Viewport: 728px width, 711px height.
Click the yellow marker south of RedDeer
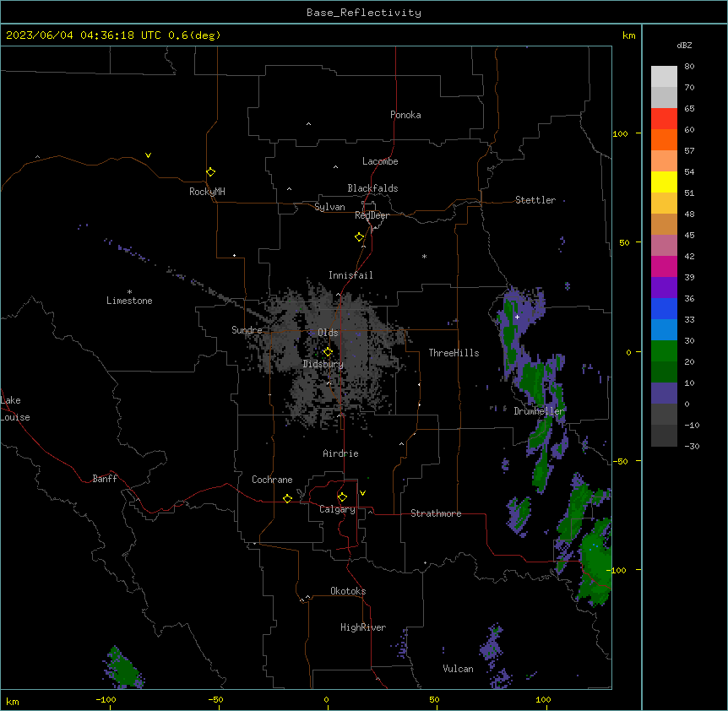point(360,236)
